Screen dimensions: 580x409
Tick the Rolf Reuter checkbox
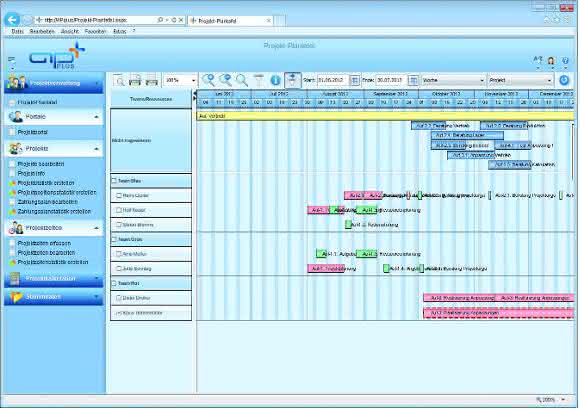pos(119,210)
